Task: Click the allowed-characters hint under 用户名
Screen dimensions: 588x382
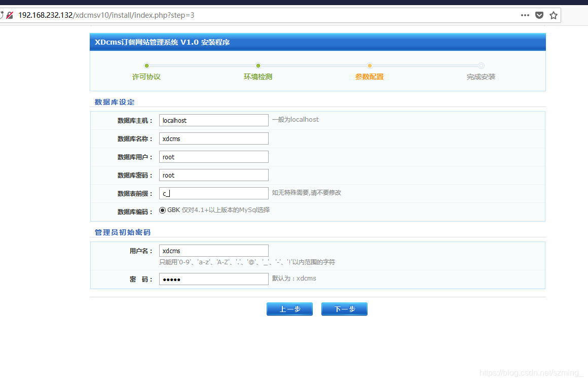Action: tap(247, 262)
